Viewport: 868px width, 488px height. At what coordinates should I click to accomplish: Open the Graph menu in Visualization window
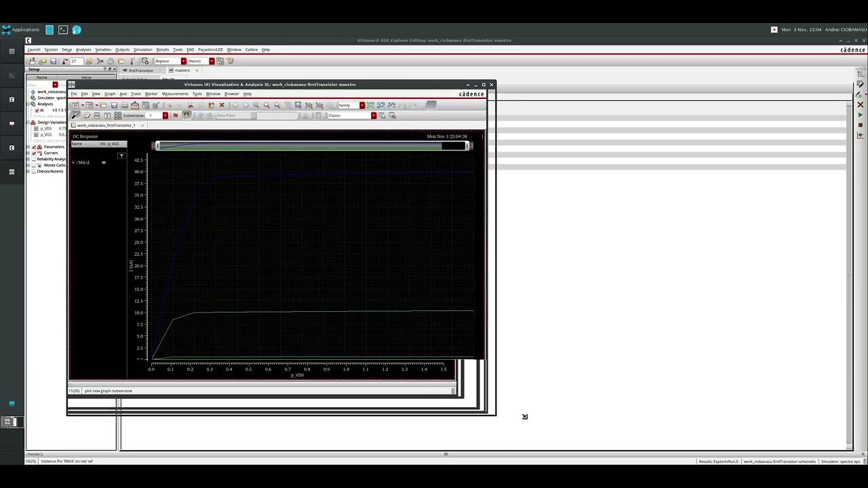pyautogui.click(x=110, y=94)
